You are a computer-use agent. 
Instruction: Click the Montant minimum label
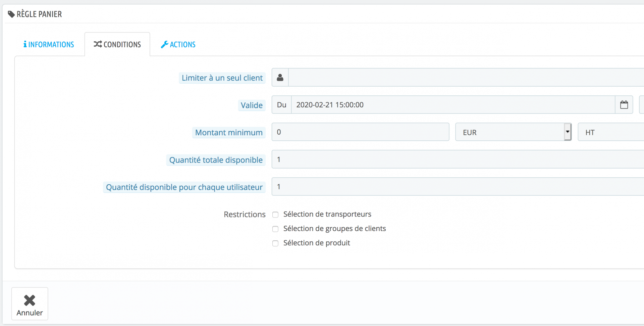click(229, 133)
